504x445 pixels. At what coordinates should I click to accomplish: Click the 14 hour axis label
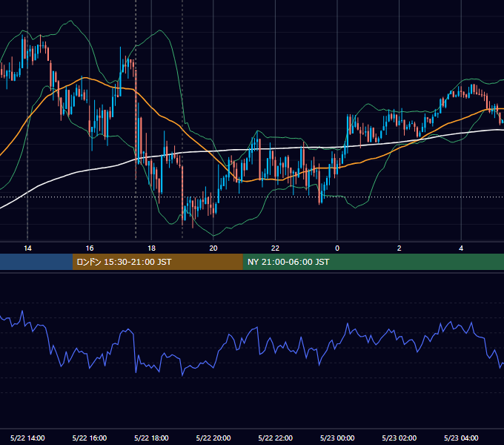tap(27, 248)
